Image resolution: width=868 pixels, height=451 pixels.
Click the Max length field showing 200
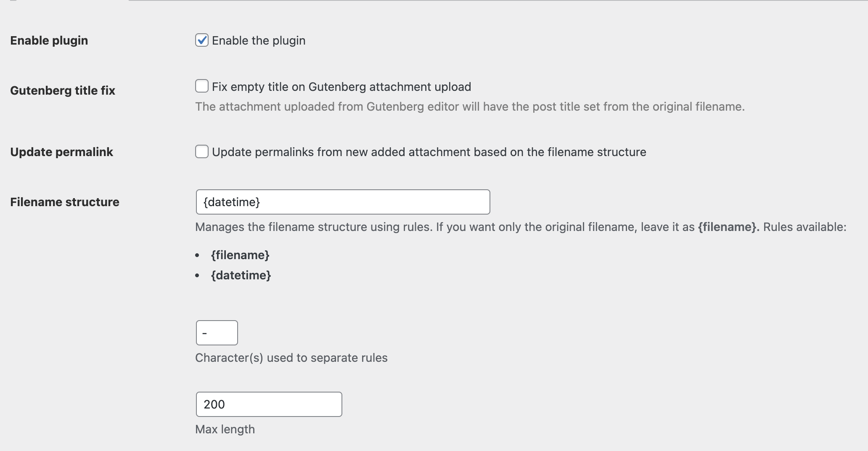(269, 404)
